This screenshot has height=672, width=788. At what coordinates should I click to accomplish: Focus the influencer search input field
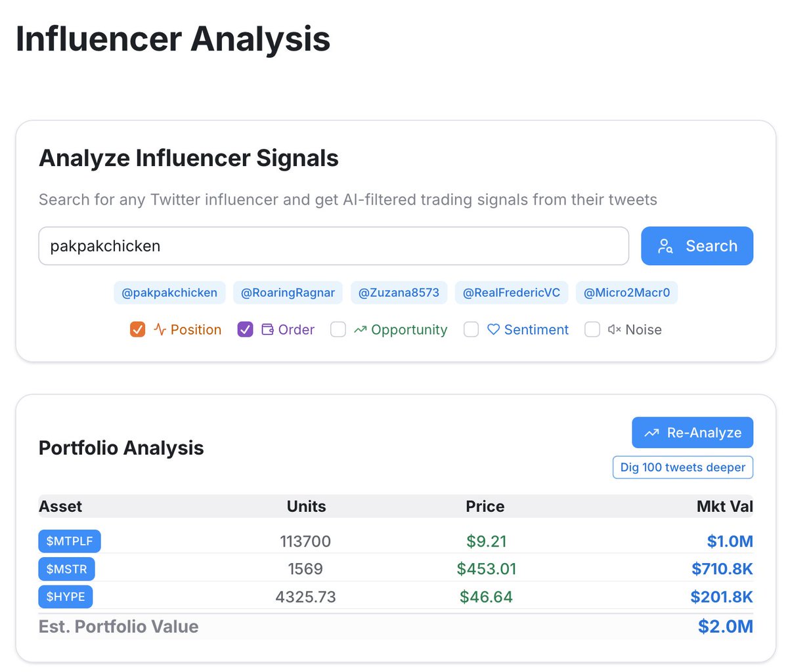[334, 246]
